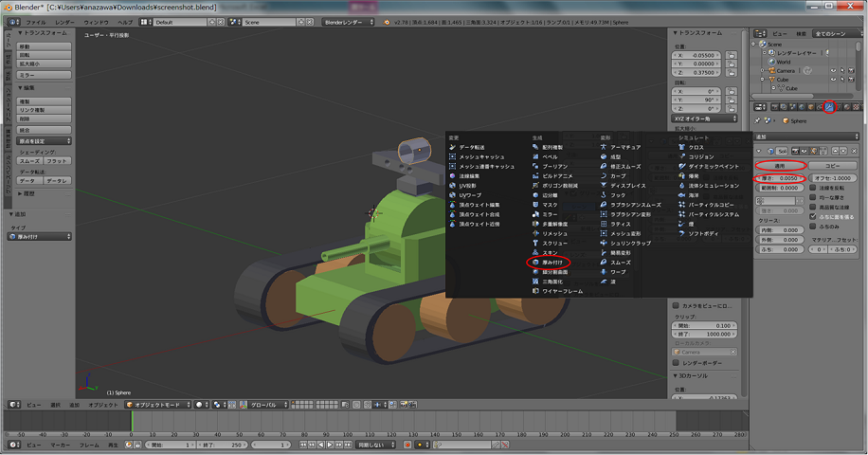Open the Blenderレンダー engine dropdown
The image size is (868, 455).
pyautogui.click(x=349, y=21)
